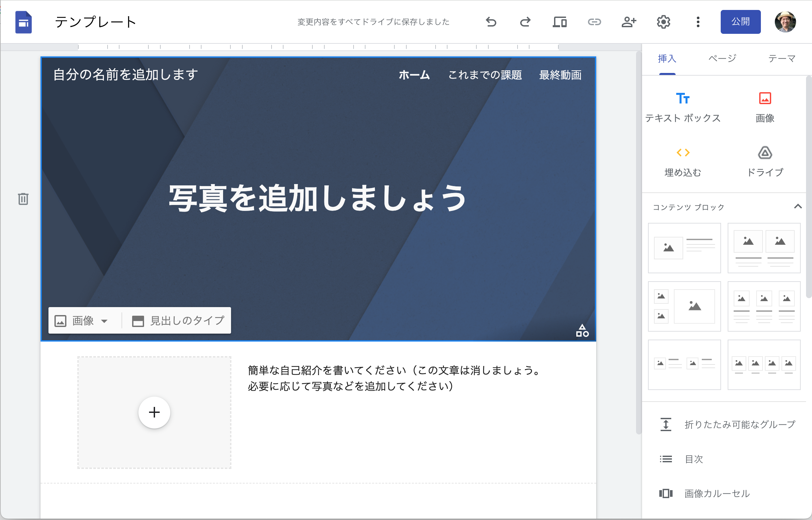
Task: Select the four-image layout block thumbnail
Action: point(764,365)
